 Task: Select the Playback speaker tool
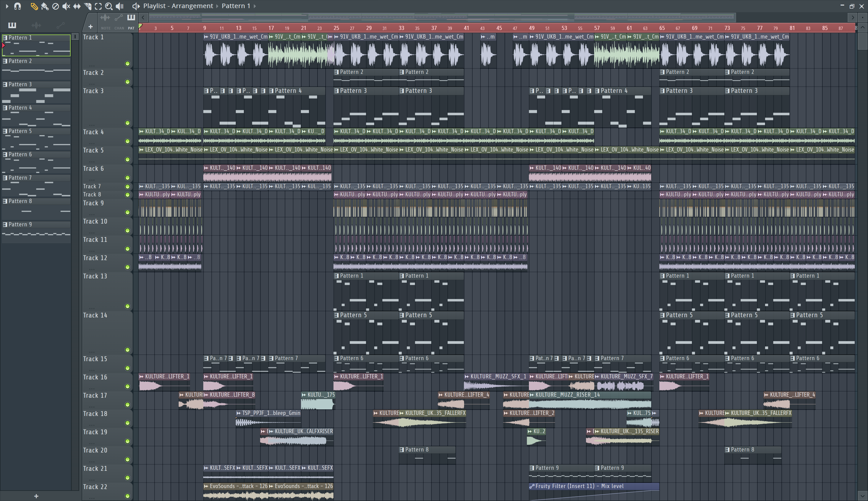[119, 6]
